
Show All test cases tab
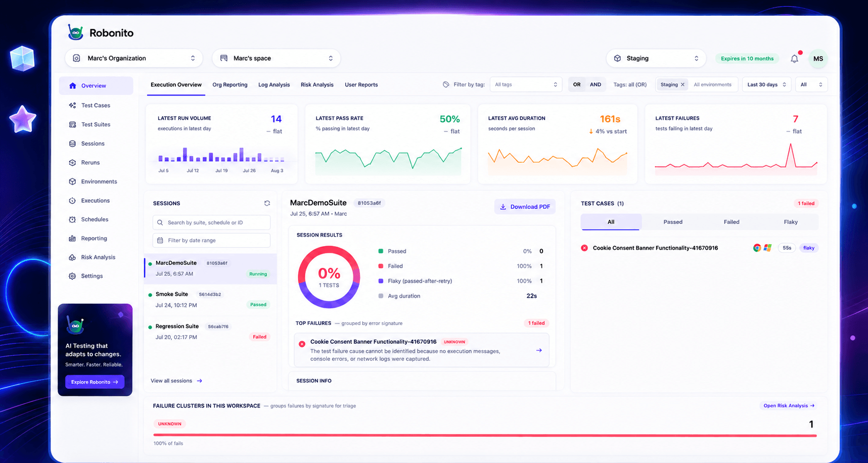point(611,222)
